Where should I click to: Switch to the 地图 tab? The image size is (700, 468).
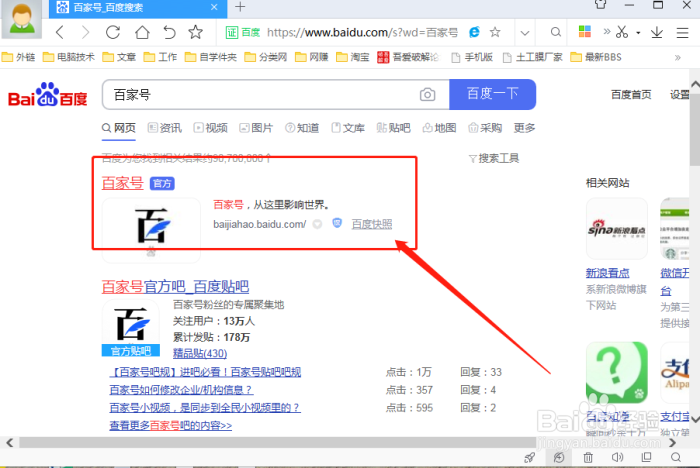439,128
